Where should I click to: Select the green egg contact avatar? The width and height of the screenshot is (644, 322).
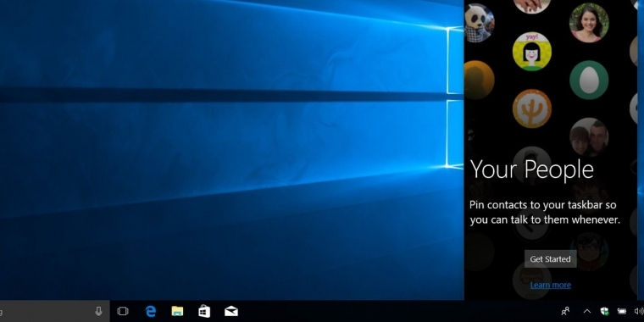(x=589, y=80)
